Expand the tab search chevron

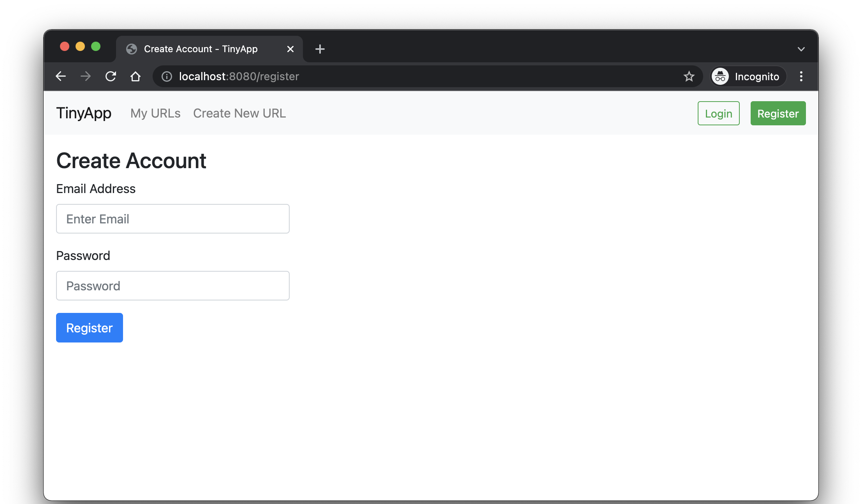[x=801, y=49]
